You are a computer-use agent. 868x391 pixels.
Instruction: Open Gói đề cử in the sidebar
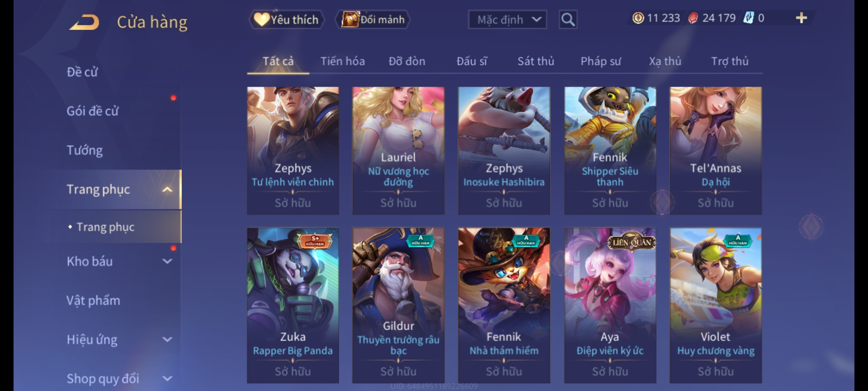point(92,111)
